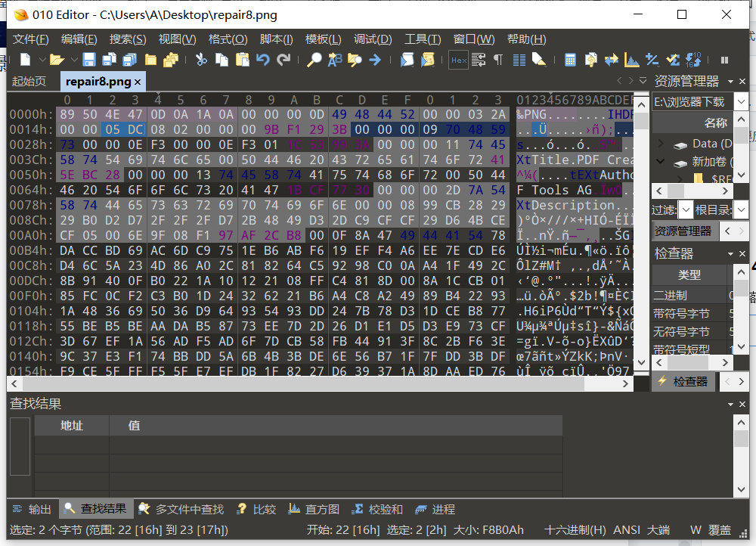Screen dimensions: 756x546
Task: Click the hex editor horizontal scrollbar
Action: pyautogui.click(x=320, y=384)
